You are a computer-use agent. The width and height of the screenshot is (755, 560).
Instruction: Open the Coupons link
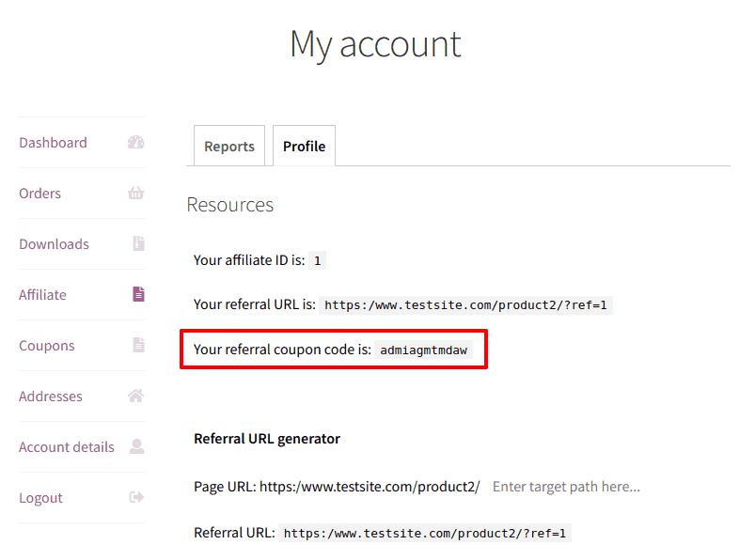coord(47,346)
